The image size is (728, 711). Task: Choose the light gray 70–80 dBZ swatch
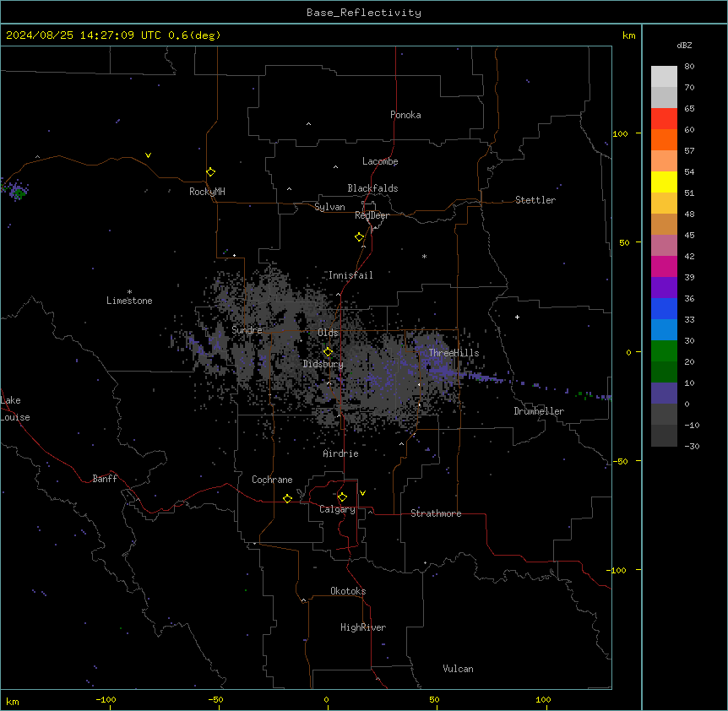664,77
